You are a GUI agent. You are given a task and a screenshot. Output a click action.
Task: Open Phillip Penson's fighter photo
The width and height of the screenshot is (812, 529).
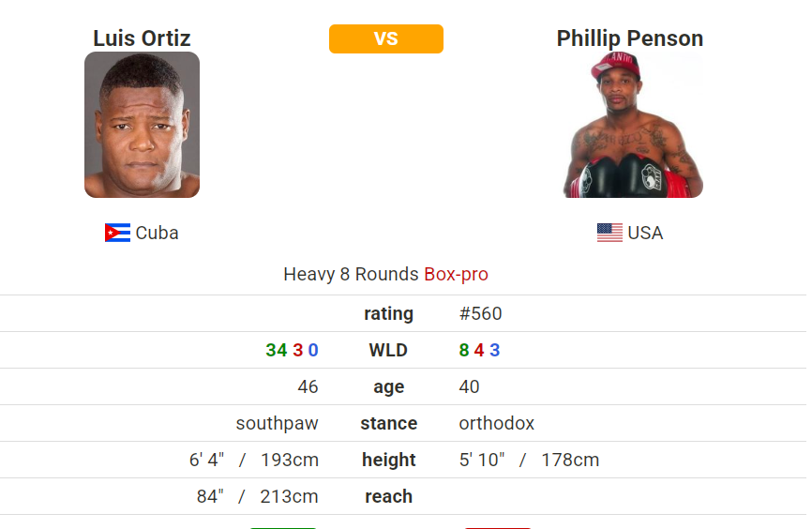(x=631, y=125)
